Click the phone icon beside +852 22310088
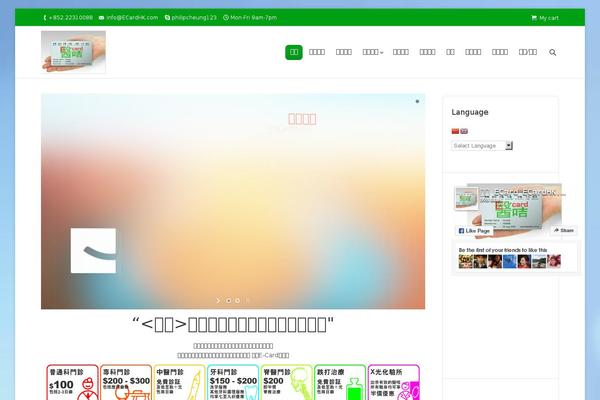 tap(45, 18)
